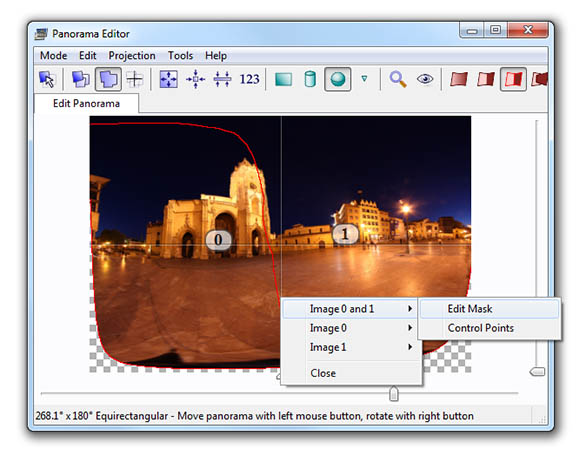Toggle the eye preview icon

click(425, 79)
